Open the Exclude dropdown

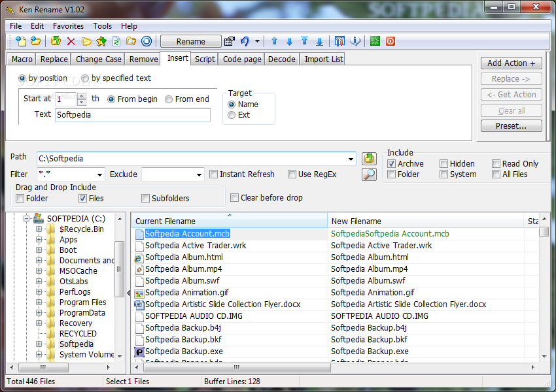(x=199, y=174)
